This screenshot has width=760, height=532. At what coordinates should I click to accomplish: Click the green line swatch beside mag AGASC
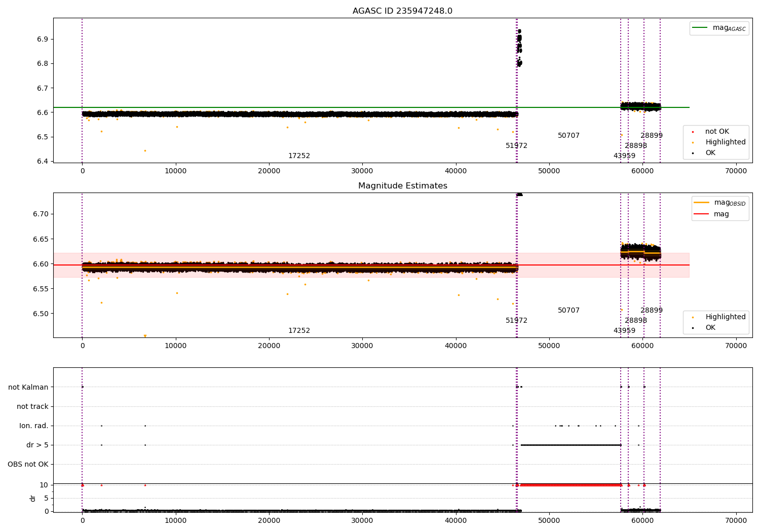(x=700, y=28)
